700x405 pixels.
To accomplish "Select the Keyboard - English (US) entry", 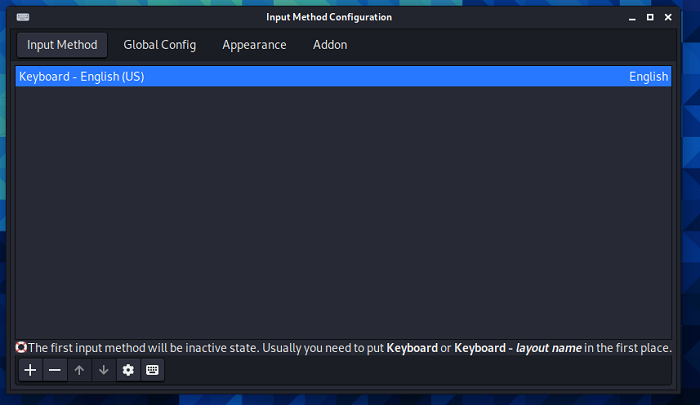I will (x=82, y=77).
